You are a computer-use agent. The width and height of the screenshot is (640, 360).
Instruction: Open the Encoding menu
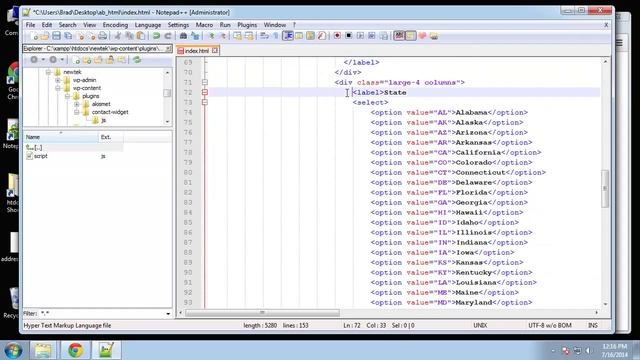(115, 25)
